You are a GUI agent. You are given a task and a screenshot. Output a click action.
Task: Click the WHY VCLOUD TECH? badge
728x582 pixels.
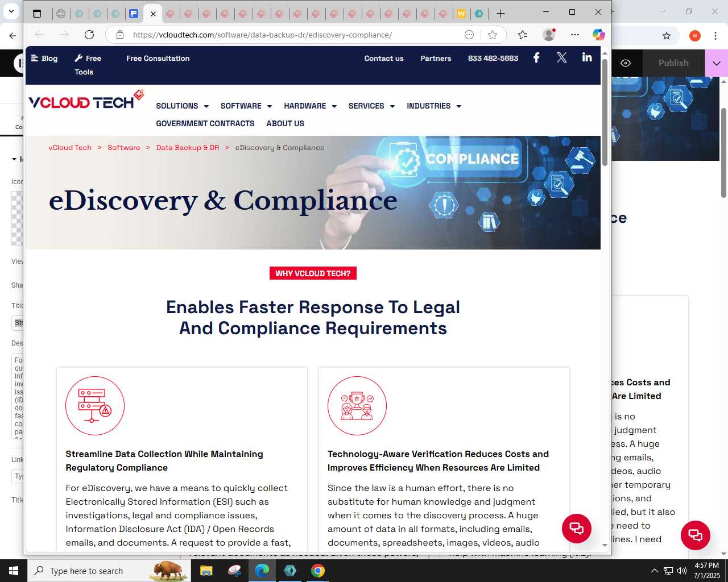[313, 273]
